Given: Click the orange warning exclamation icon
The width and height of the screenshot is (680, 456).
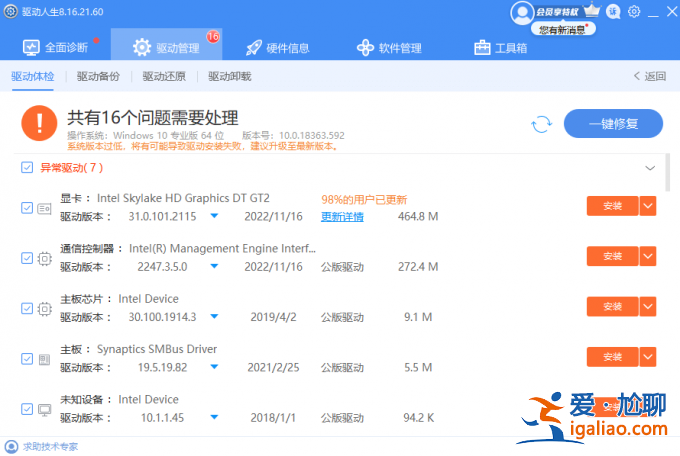Looking at the screenshot, I should pos(39,123).
